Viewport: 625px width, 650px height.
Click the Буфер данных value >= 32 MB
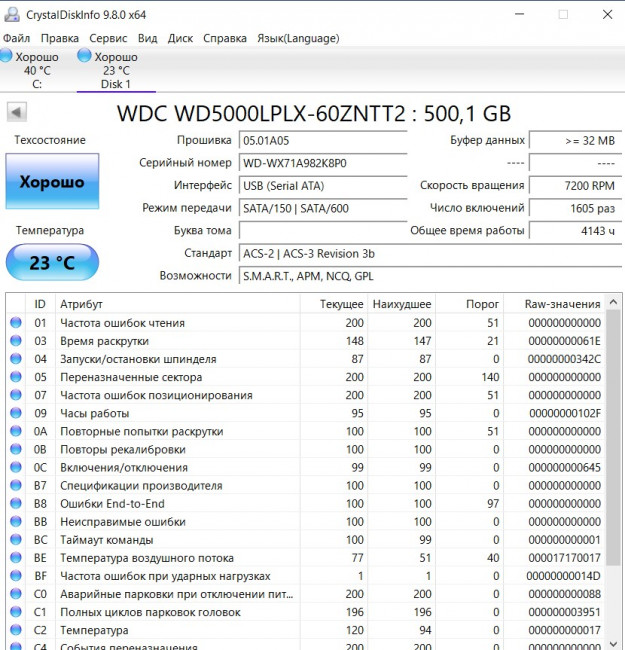(x=575, y=141)
